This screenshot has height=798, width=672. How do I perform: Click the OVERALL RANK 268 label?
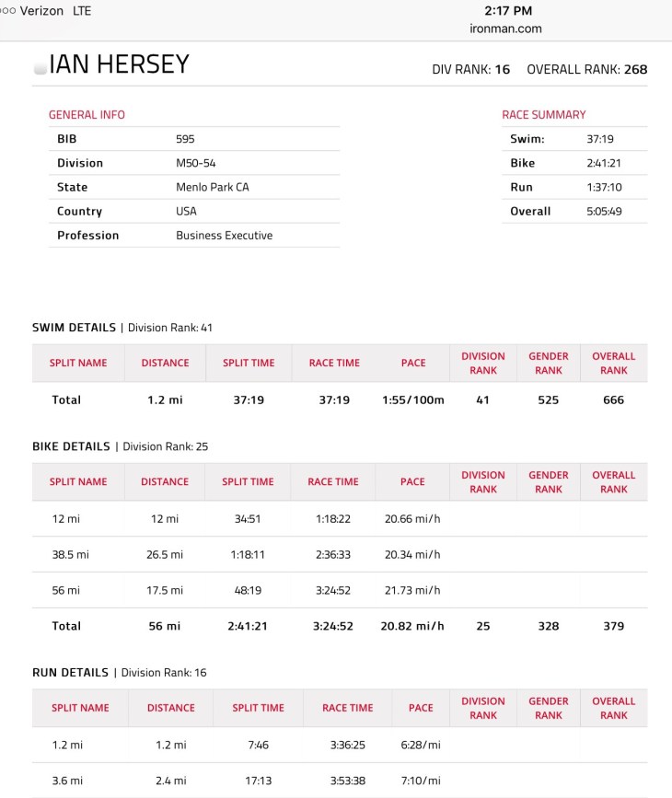(587, 70)
